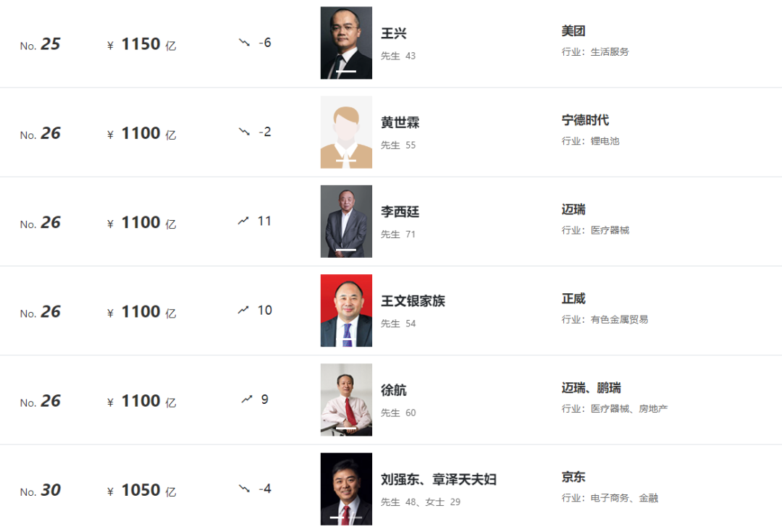Click the industry text 医疗器械、房地产
Screen dimensions: 782x532
[629, 409]
